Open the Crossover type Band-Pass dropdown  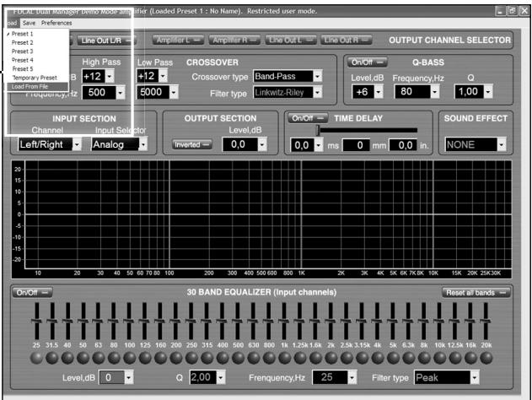(317, 76)
